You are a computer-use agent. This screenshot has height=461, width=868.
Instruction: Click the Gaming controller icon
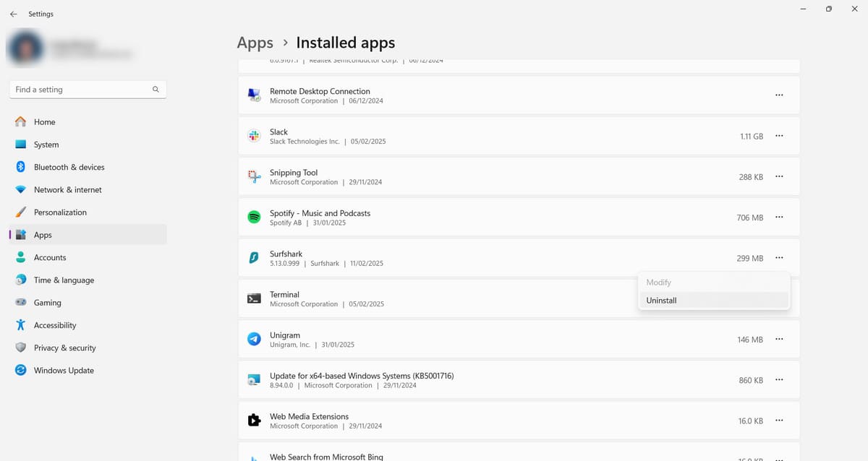pyautogui.click(x=20, y=303)
